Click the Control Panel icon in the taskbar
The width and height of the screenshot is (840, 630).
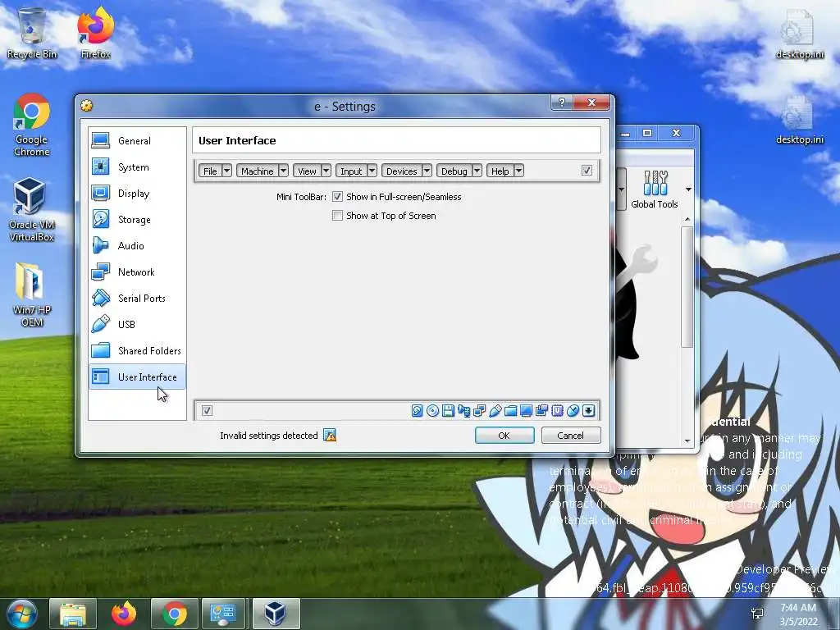tap(224, 614)
